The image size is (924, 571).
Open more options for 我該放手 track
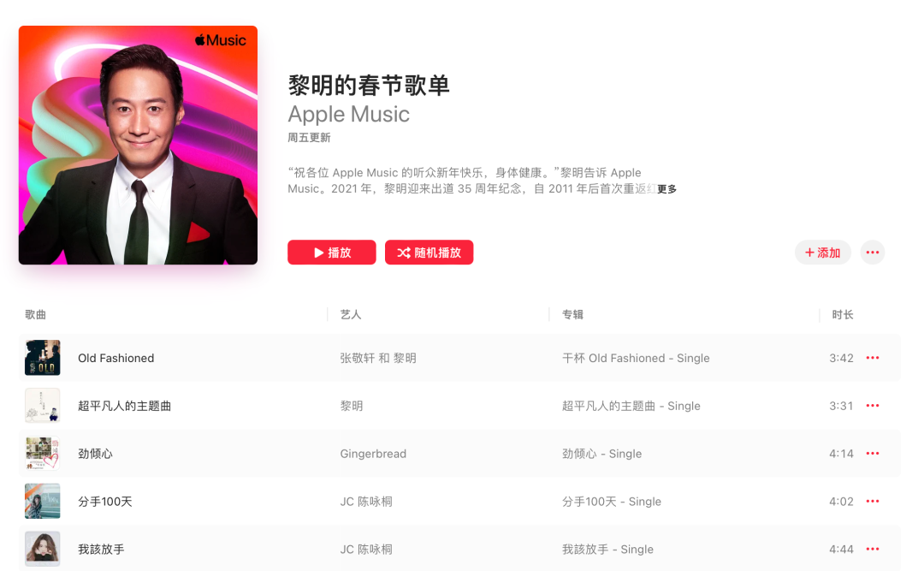click(x=873, y=550)
